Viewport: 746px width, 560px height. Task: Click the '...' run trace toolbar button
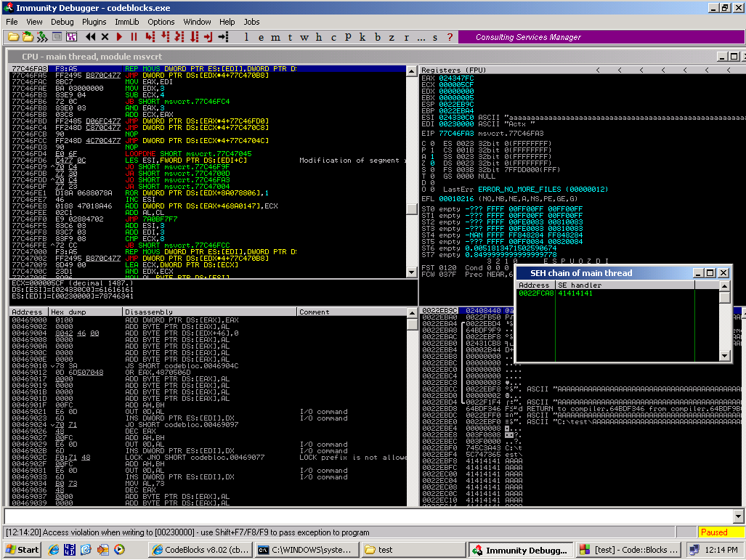421,37
